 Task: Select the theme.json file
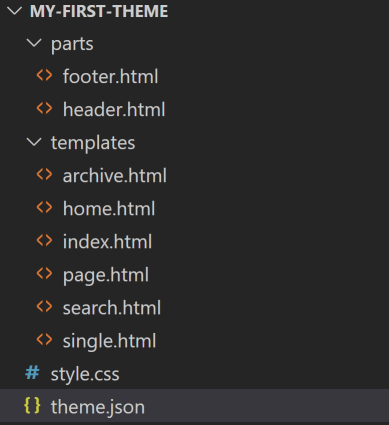click(194, 406)
